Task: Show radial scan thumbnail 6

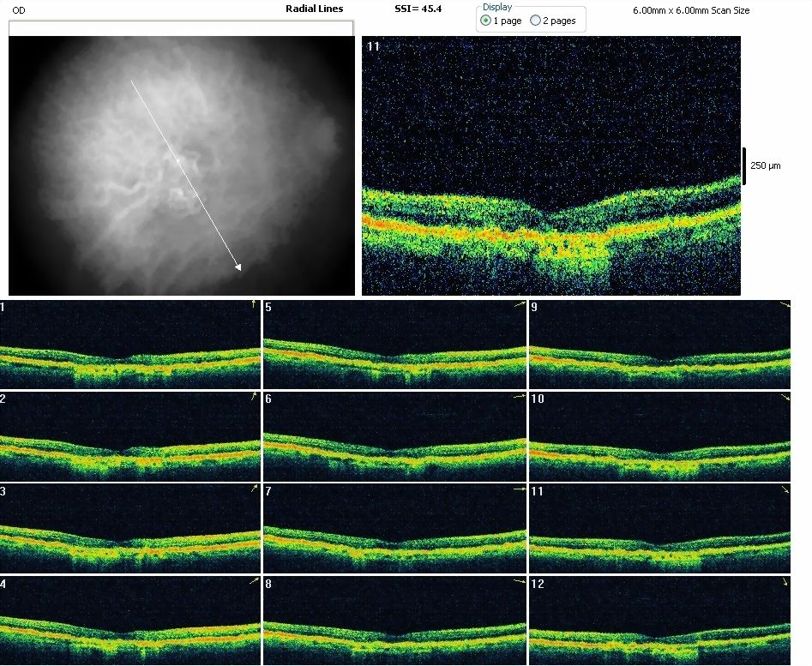Action: [x=394, y=436]
